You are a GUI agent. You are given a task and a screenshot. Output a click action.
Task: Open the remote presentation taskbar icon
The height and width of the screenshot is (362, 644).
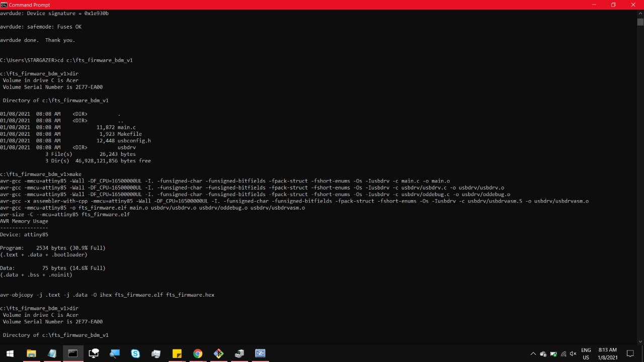point(94,353)
